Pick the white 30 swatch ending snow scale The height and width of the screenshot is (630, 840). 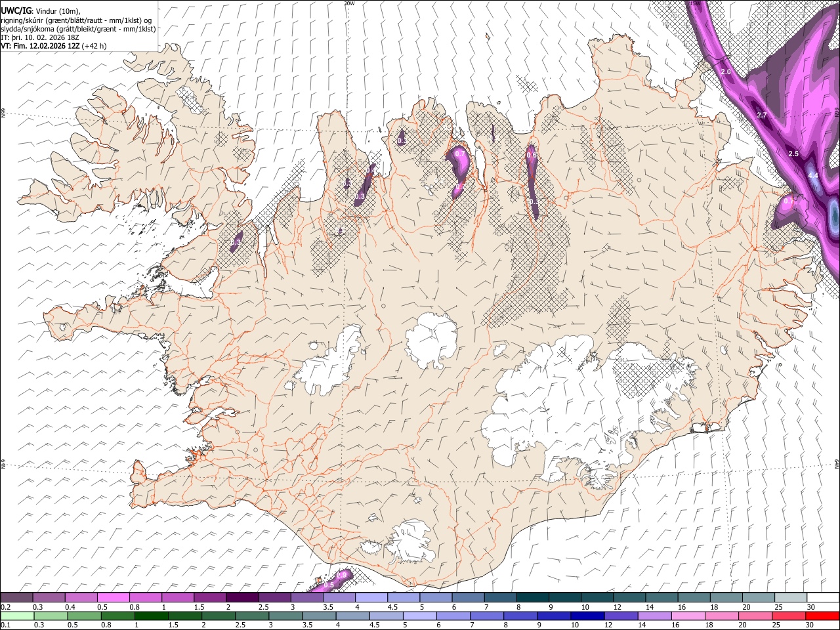point(822,598)
